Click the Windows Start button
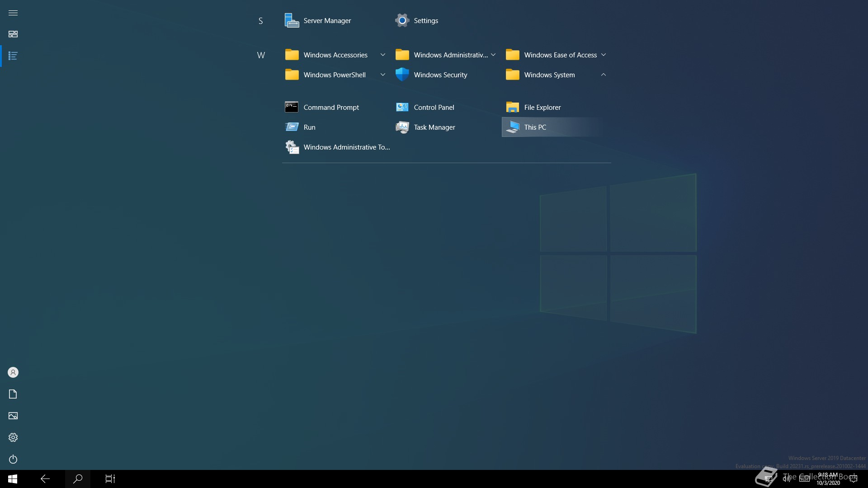 13,479
